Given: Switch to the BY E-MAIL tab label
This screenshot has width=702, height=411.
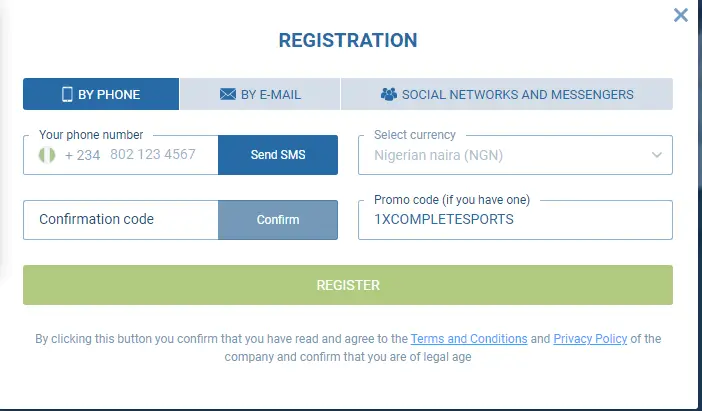Looking at the screenshot, I should (x=271, y=95).
